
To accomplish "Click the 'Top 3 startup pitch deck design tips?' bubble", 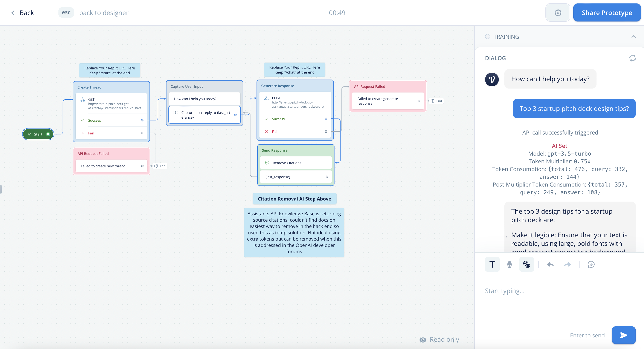I will click(574, 109).
